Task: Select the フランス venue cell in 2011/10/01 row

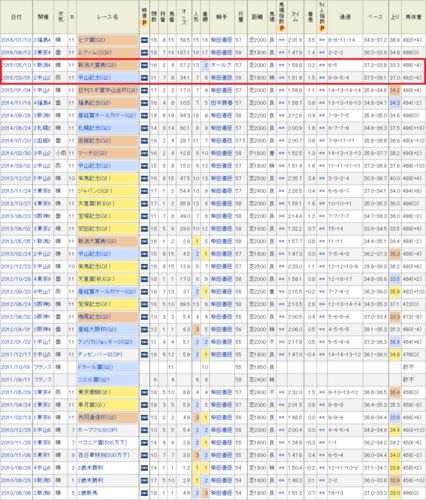Action: pyautogui.click(x=42, y=367)
